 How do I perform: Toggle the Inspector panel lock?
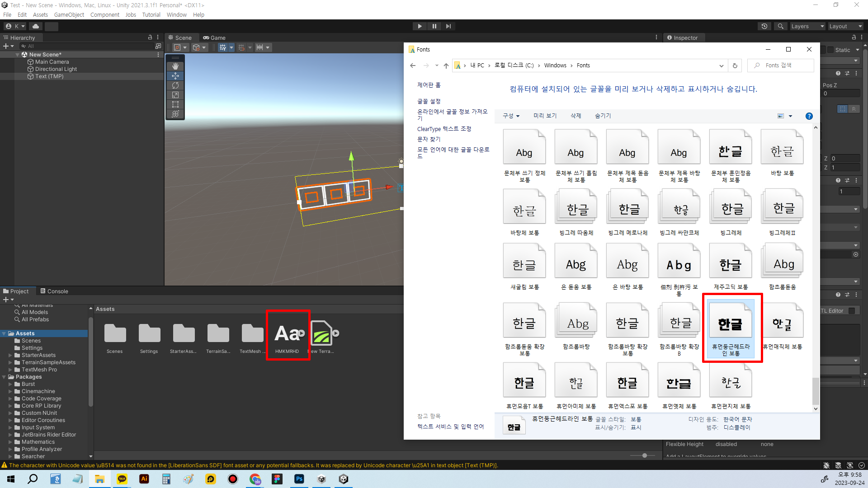[854, 38]
